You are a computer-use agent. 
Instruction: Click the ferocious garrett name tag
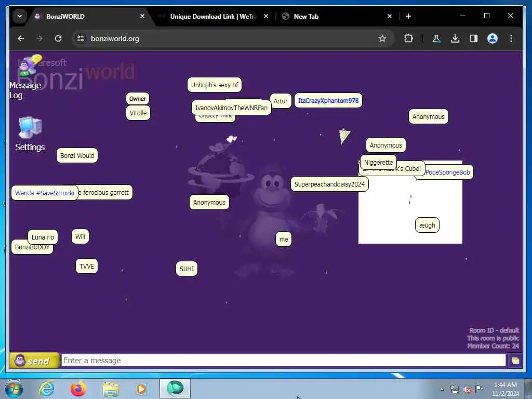105,192
